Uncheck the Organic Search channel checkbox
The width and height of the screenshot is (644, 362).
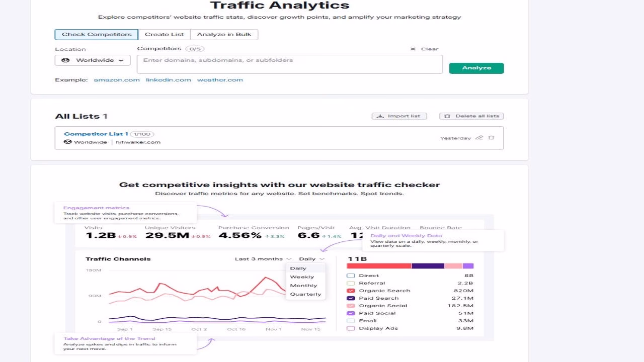point(351,290)
